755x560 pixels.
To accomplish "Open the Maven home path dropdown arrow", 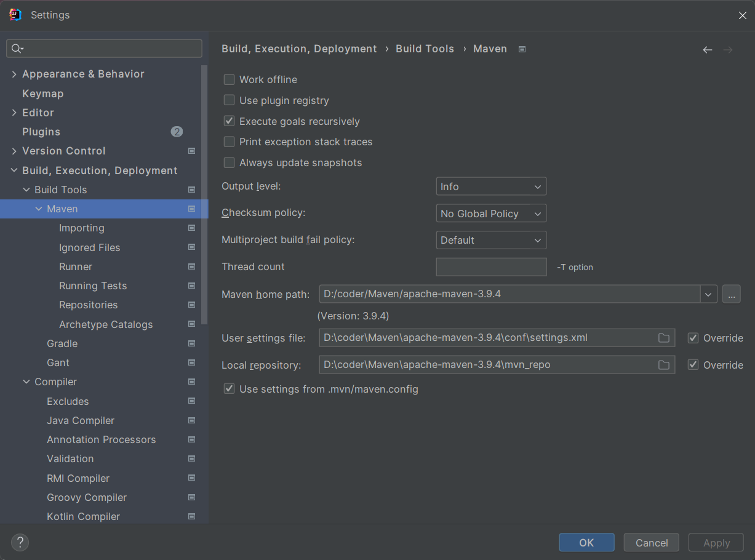I will 709,294.
